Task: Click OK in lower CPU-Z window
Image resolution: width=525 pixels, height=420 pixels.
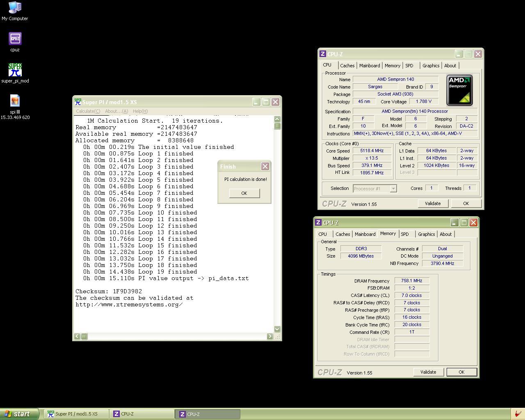Action: click(x=461, y=372)
